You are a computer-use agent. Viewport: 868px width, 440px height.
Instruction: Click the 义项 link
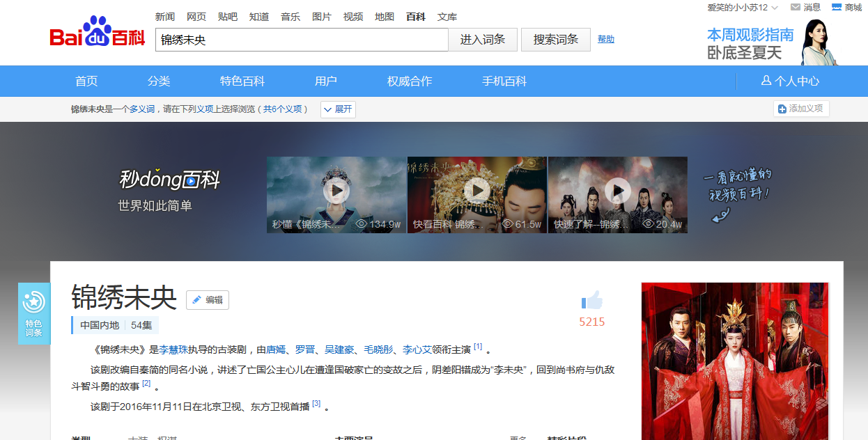pyautogui.click(x=204, y=109)
